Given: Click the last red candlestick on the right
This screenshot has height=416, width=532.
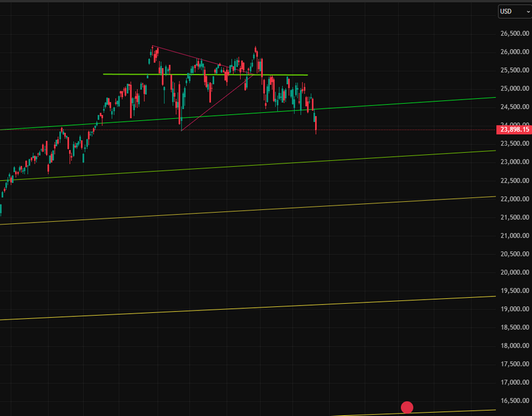Looking at the screenshot, I should [x=315, y=124].
